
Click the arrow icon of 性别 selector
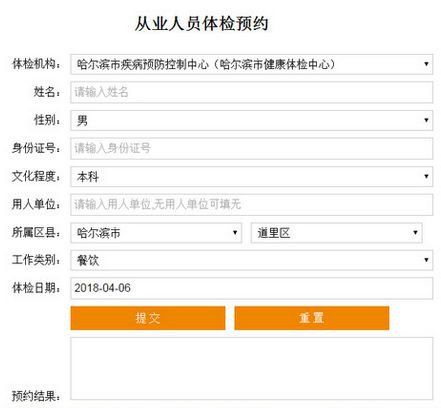tap(426, 120)
